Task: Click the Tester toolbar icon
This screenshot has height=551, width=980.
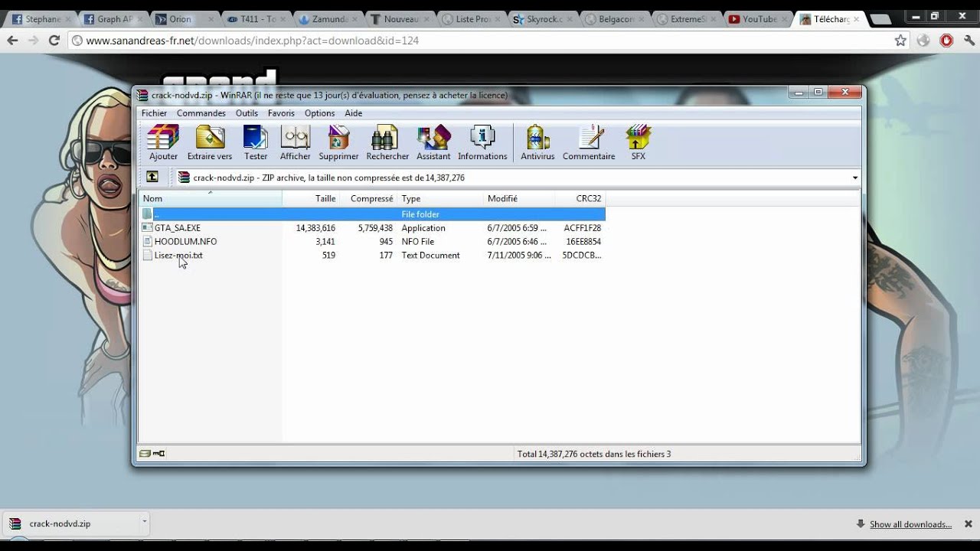Action: (256, 138)
